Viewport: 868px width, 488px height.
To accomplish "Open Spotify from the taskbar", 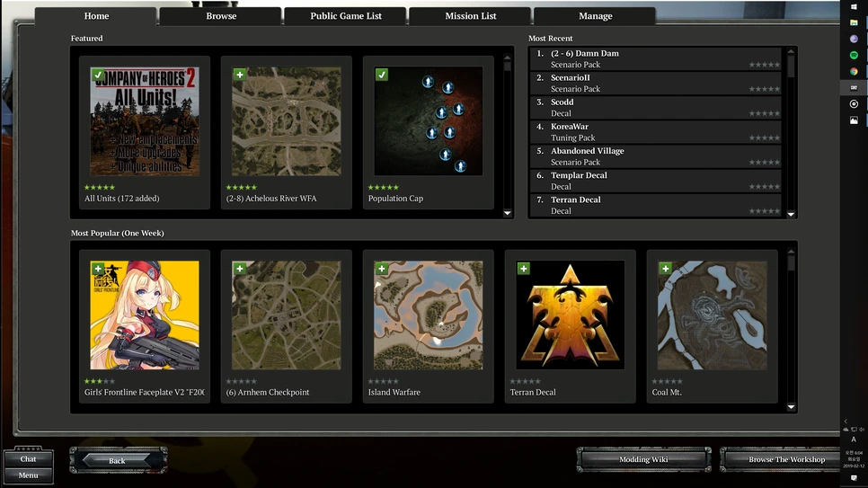I will (x=855, y=56).
